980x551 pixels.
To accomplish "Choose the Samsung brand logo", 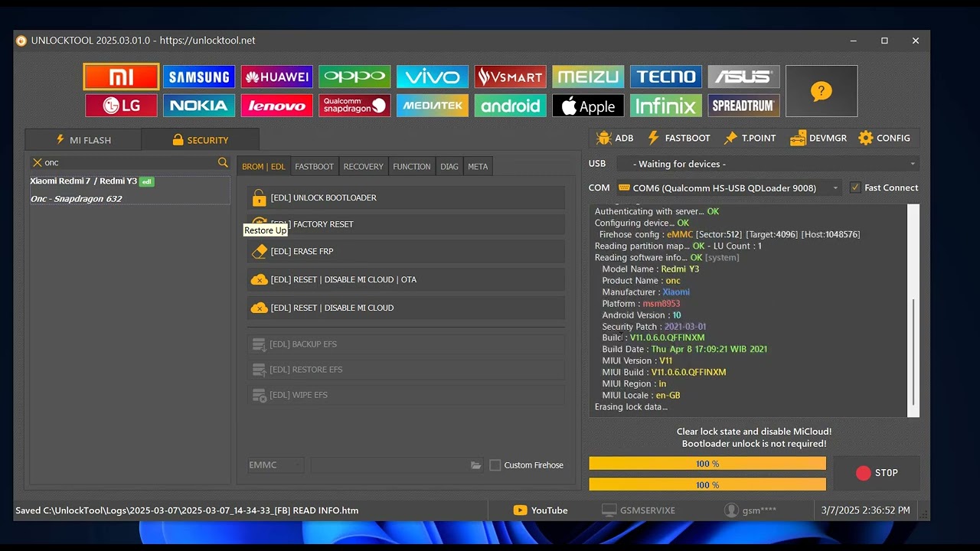I will coord(199,77).
